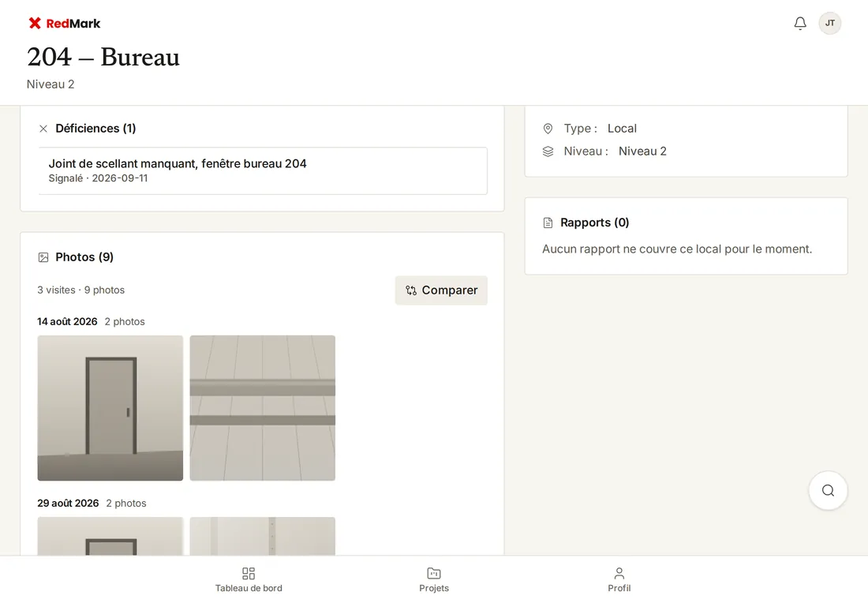Open the Projets tab
Image resolution: width=868 pixels, height=603 pixels.
pos(434,580)
